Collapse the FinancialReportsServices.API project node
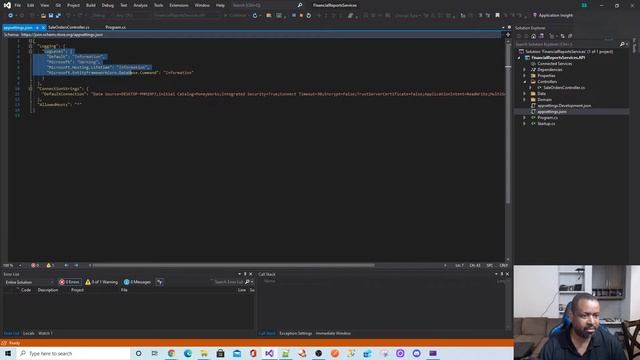 click(x=519, y=58)
